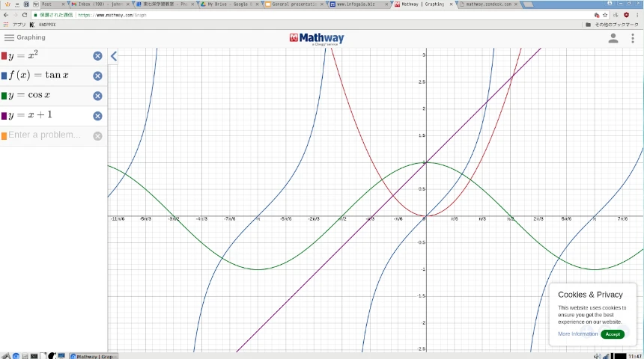The width and height of the screenshot is (644, 359).
Task: Switch to the My Drive Google tab
Action: pos(229,4)
